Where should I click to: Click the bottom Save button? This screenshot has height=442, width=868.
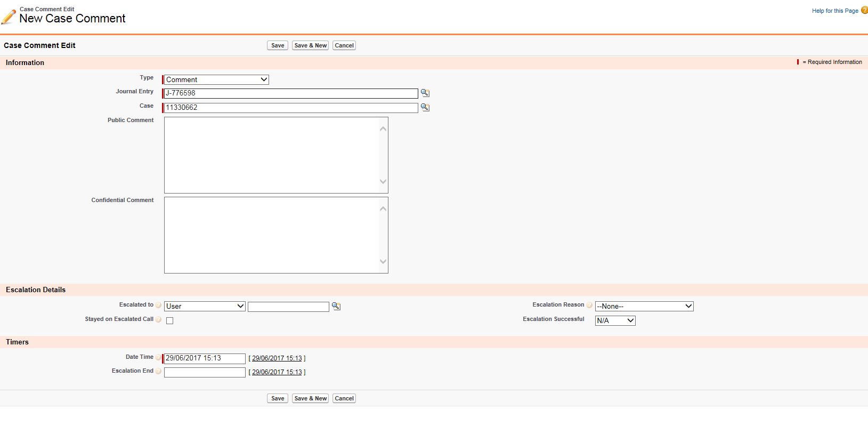pos(278,399)
